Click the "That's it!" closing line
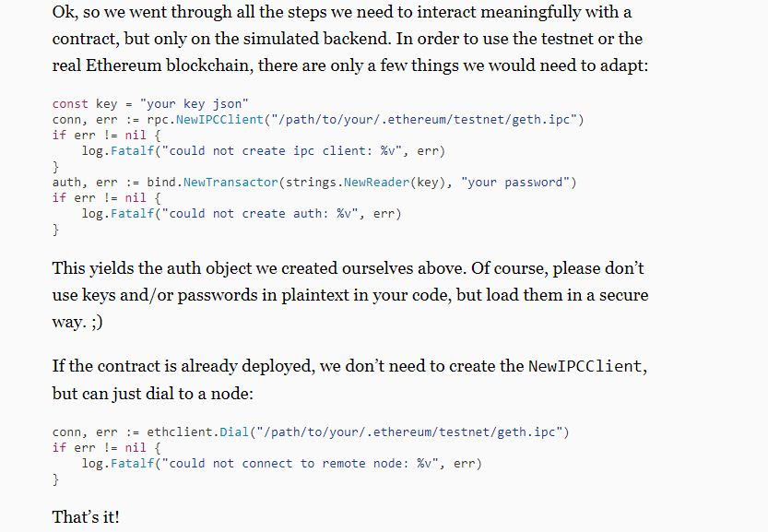 (x=86, y=516)
